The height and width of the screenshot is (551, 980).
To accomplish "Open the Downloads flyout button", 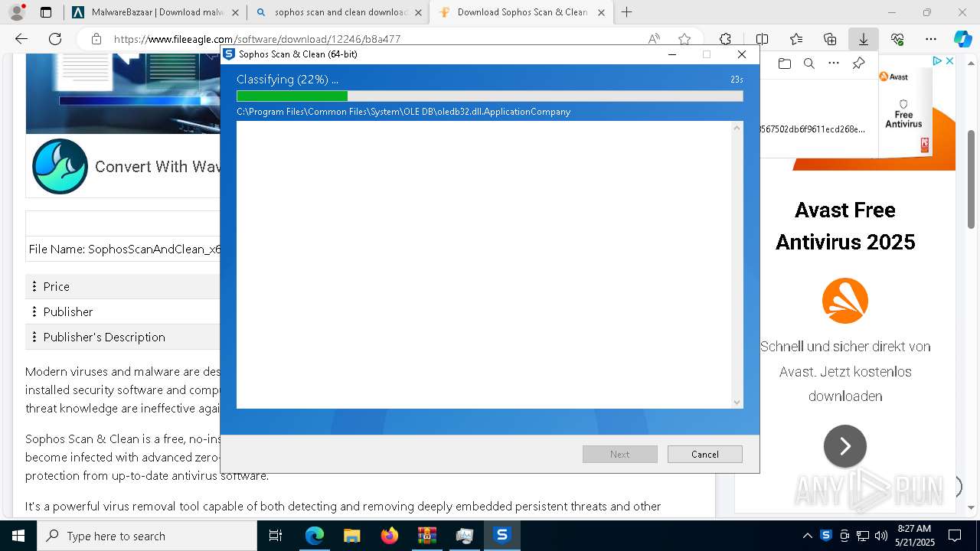I will tap(863, 39).
